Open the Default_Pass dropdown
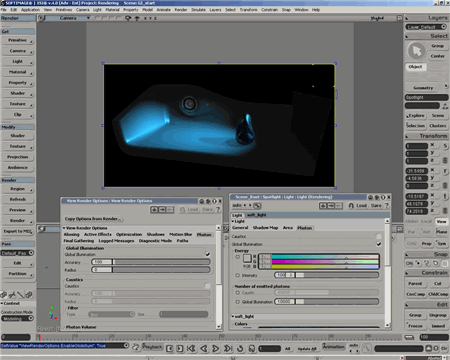The image size is (450, 360). tap(17, 253)
